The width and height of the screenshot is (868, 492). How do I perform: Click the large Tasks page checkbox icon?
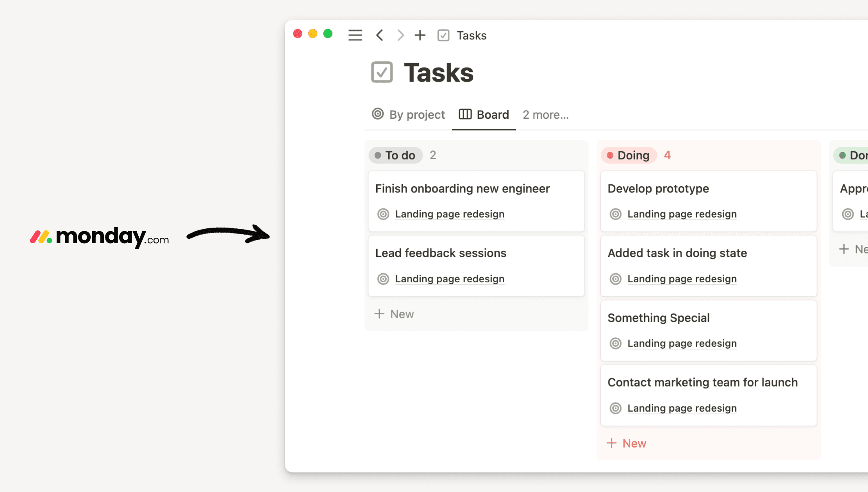(382, 72)
